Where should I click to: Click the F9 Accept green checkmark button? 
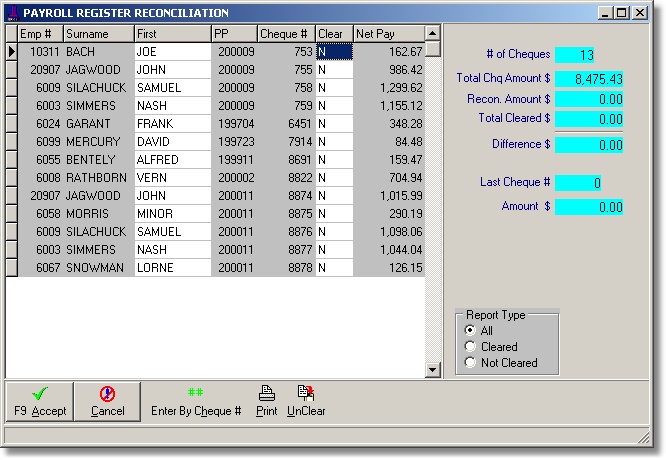40,401
